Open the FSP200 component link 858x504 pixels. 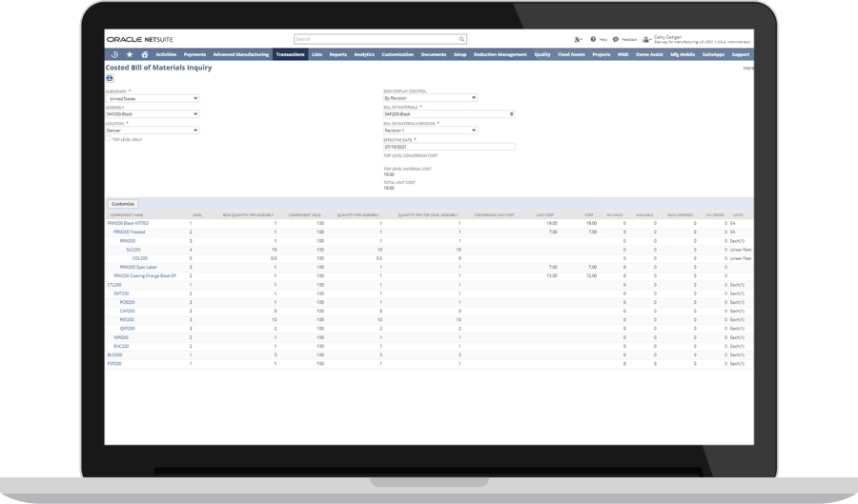click(114, 364)
